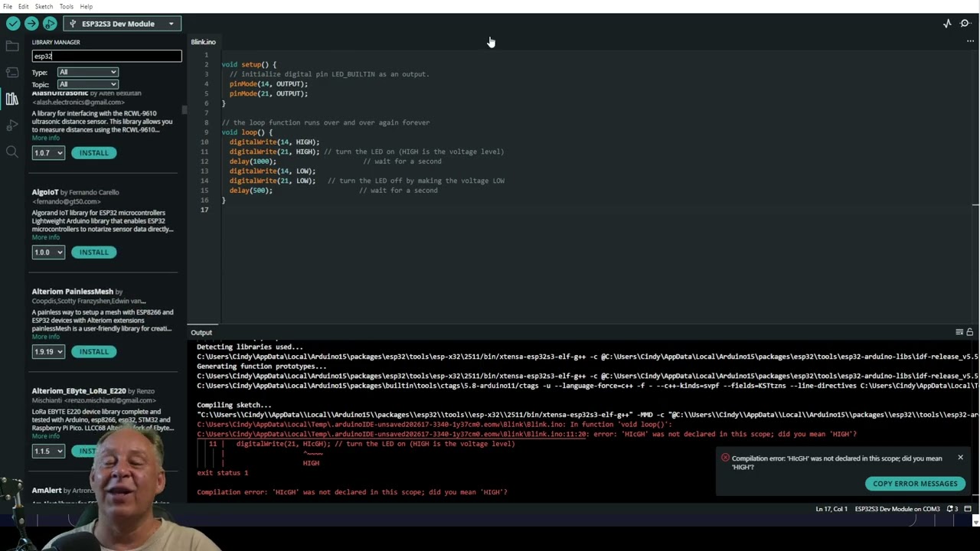Open the Type filter dropdown
The image size is (980, 551).
[87, 72]
